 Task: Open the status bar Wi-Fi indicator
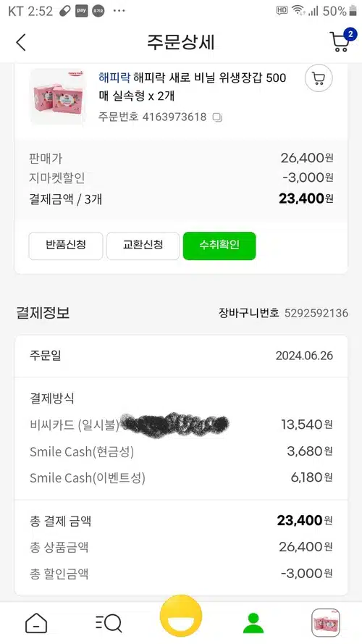click(298, 11)
